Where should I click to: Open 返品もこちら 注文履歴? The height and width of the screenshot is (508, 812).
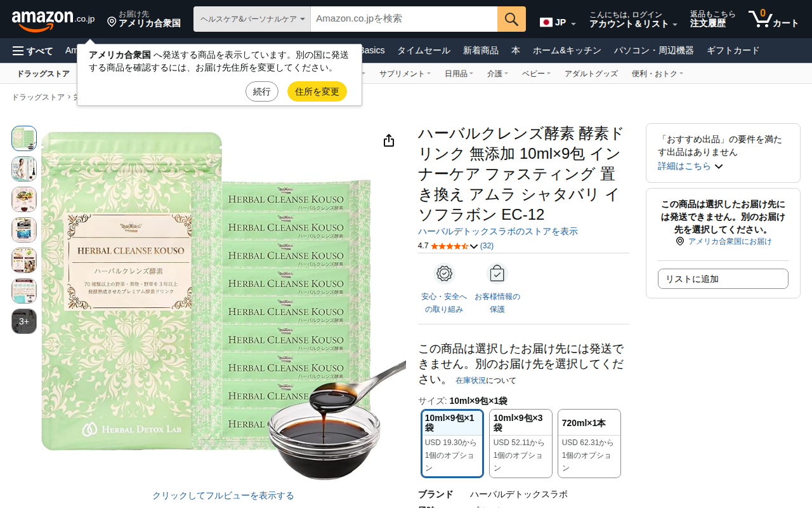(x=713, y=19)
